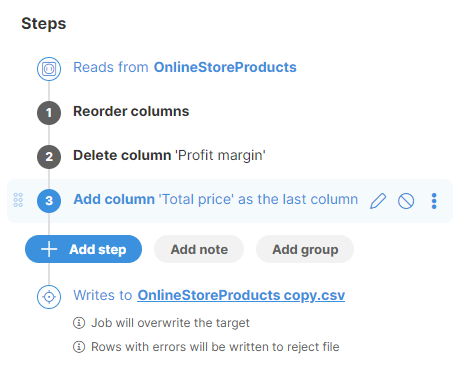This screenshot has width=462, height=367.
Task: Click info icon beside Job will overwrite the target
Action: 79,323
